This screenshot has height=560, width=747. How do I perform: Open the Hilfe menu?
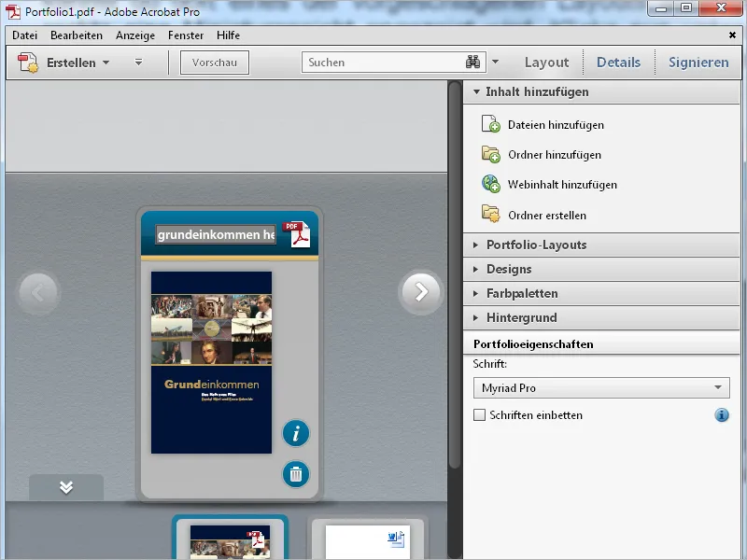coord(228,35)
